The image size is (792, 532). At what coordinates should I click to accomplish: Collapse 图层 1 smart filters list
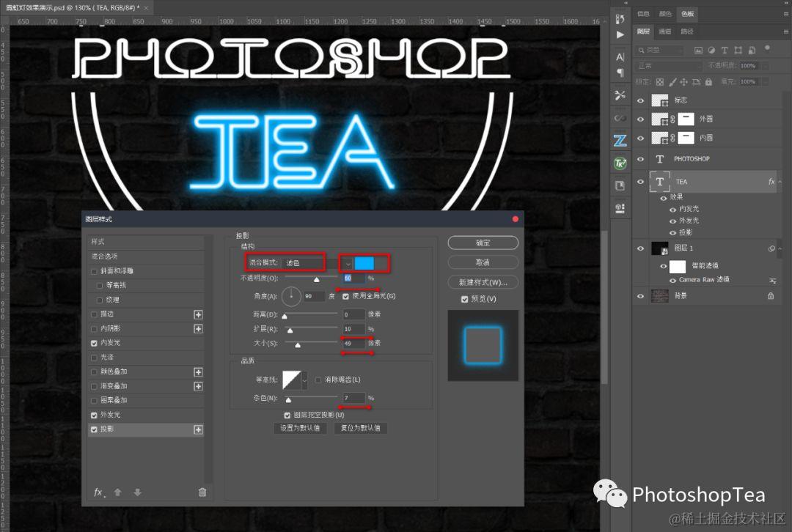pos(780,248)
